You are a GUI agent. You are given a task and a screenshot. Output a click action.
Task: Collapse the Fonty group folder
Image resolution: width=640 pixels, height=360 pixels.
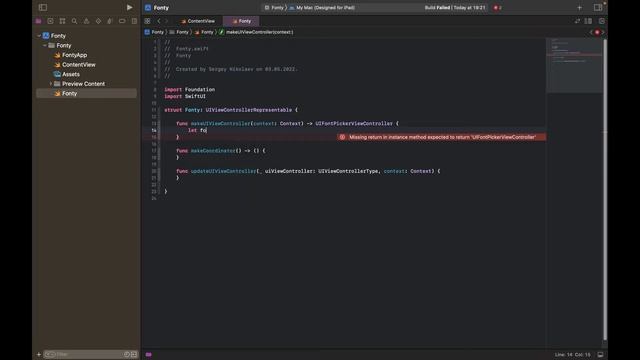pyautogui.click(x=45, y=45)
